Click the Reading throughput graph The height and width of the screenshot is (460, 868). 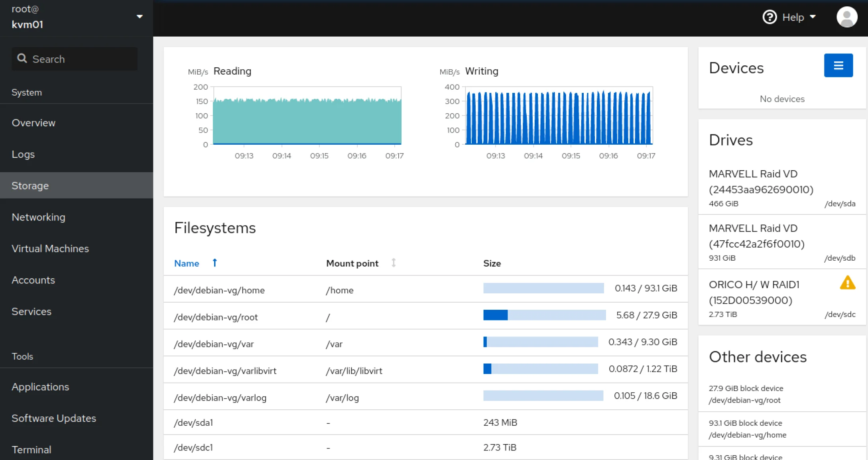coord(307,116)
